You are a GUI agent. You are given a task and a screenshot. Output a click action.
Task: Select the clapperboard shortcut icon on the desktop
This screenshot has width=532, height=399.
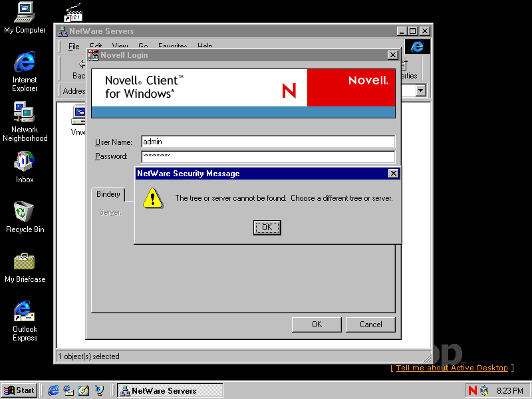tap(73, 13)
